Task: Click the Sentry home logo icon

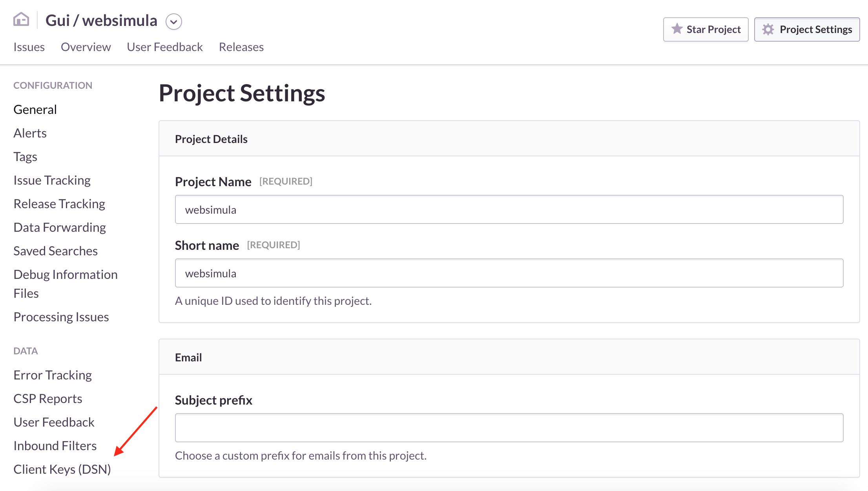Action: click(x=21, y=20)
